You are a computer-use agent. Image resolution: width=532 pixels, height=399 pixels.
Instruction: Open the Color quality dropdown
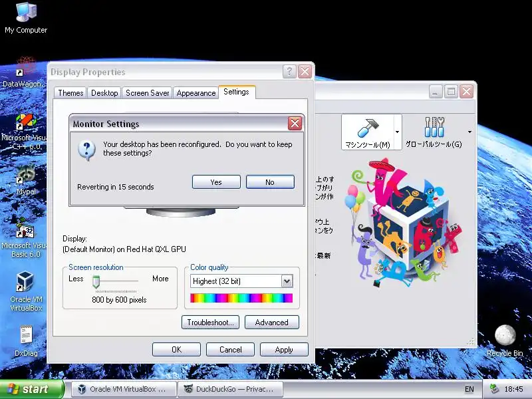pyautogui.click(x=287, y=281)
